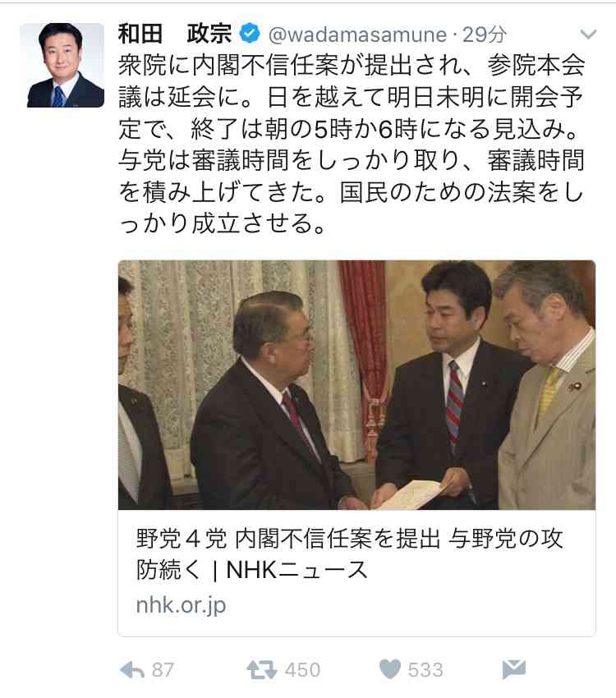Click the tweet body text

(352, 145)
